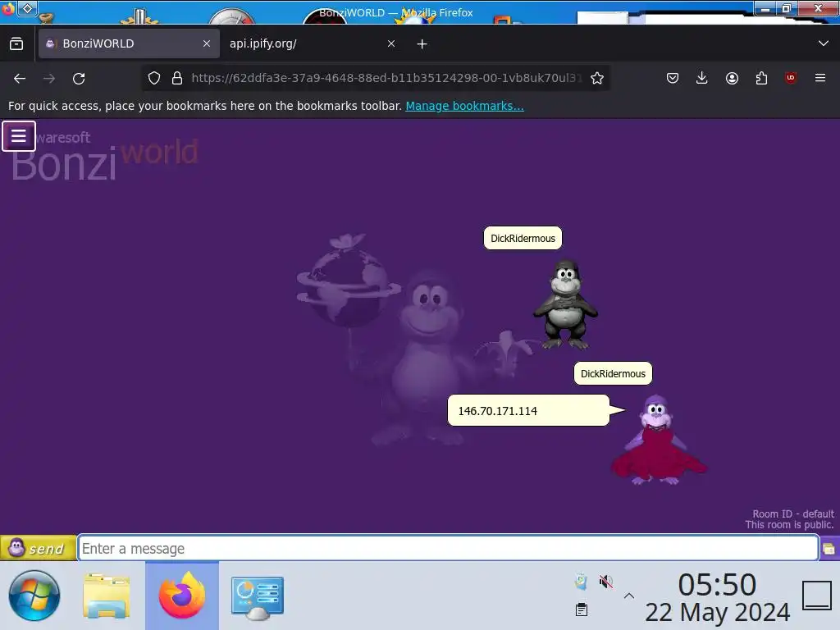Image resolution: width=840 pixels, height=630 pixels.
Task: Open system monitor settings taskbar icon
Action: 257,597
